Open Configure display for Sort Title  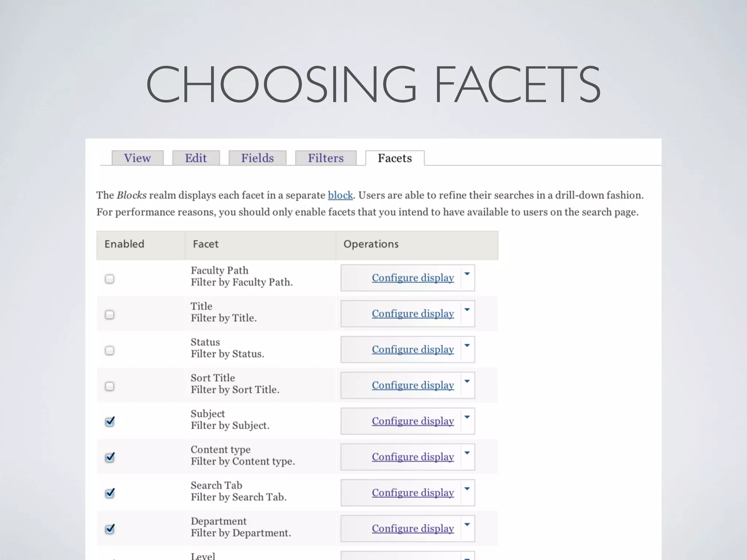click(x=413, y=385)
